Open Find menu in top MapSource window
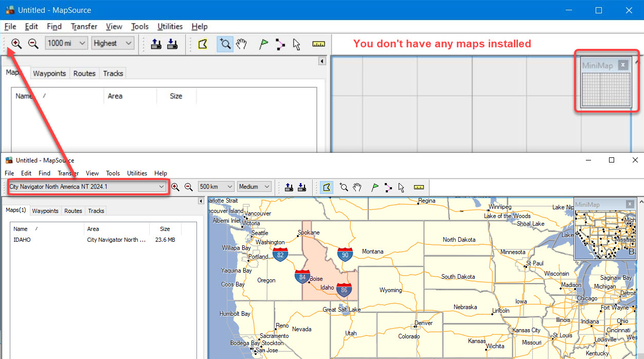Image resolution: width=644 pixels, height=359 pixels. click(x=54, y=26)
